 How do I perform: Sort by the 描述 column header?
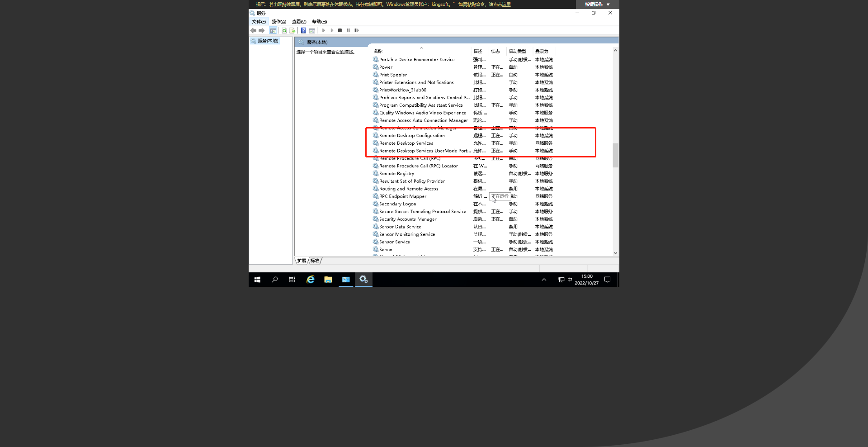480,51
